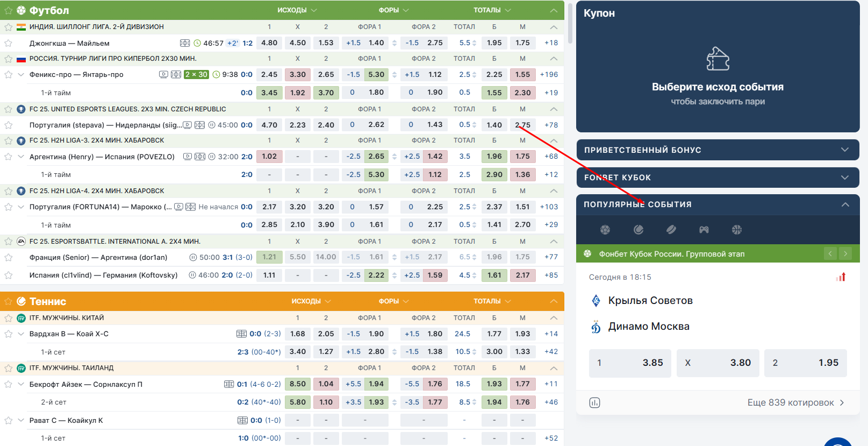
Task: Open +196 more markets for Феникс-про match
Action: click(x=549, y=74)
